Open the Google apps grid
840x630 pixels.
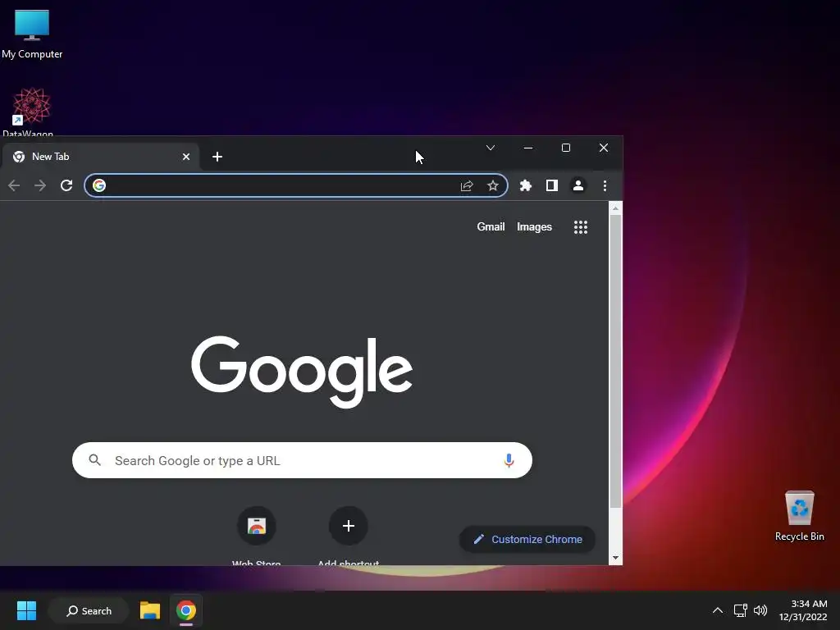click(x=581, y=227)
